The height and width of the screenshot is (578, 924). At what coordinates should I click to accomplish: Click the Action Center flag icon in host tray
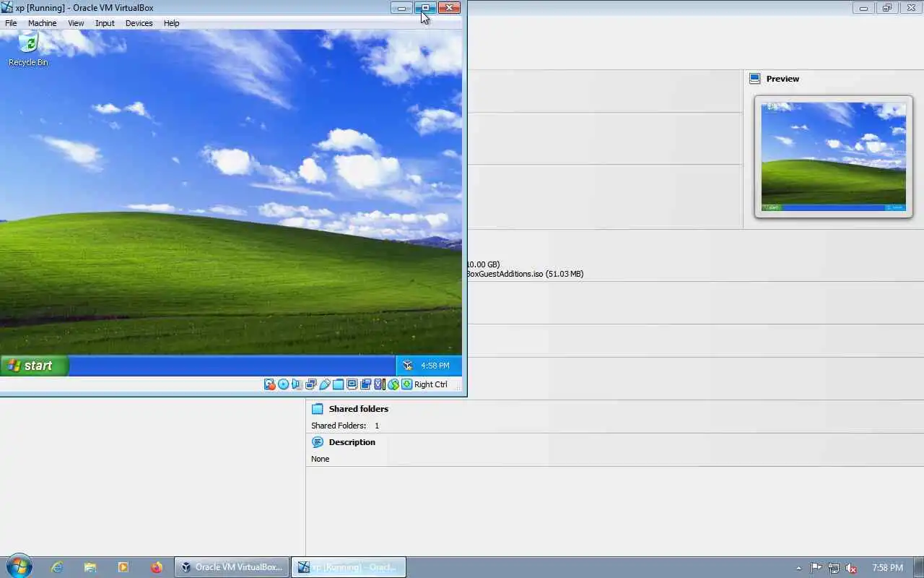coord(816,568)
